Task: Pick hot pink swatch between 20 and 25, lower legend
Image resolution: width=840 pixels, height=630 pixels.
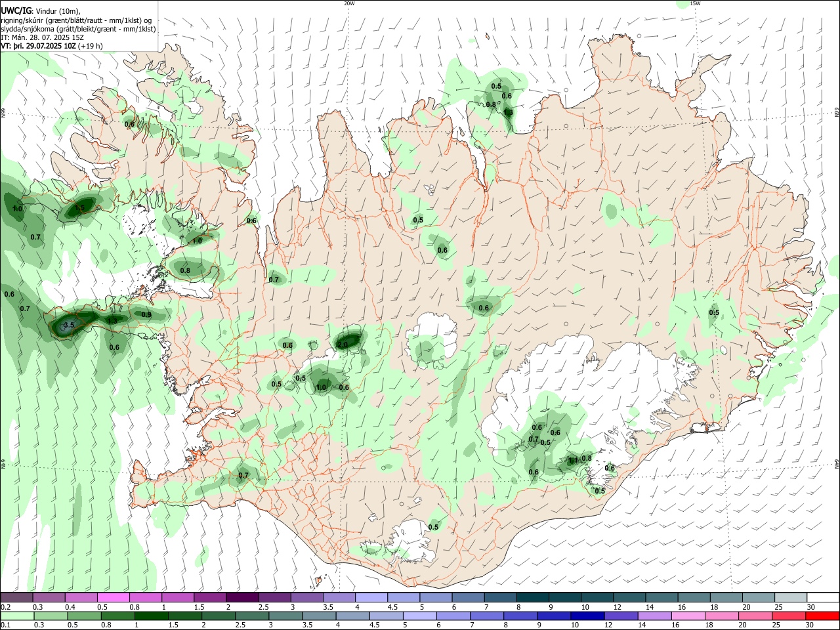Action: click(757, 616)
